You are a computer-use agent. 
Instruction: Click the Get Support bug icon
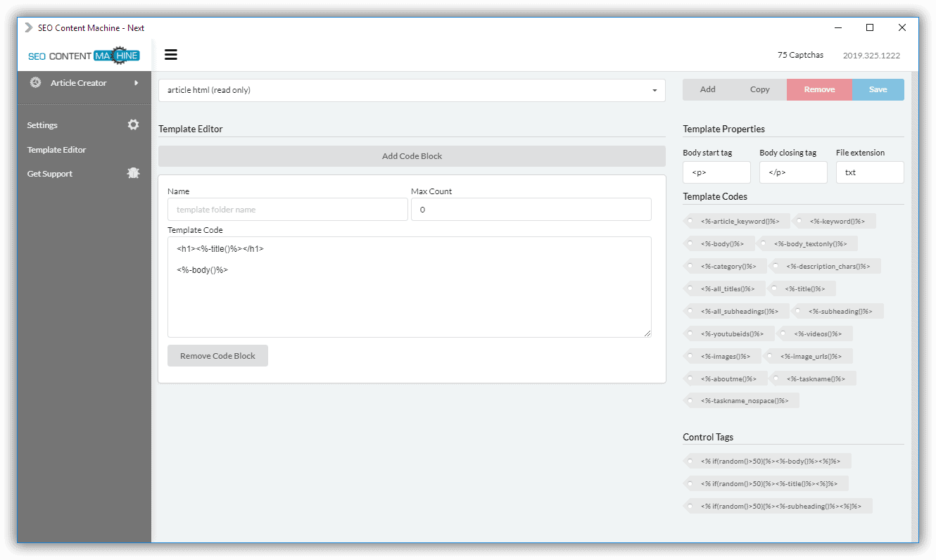[133, 173]
